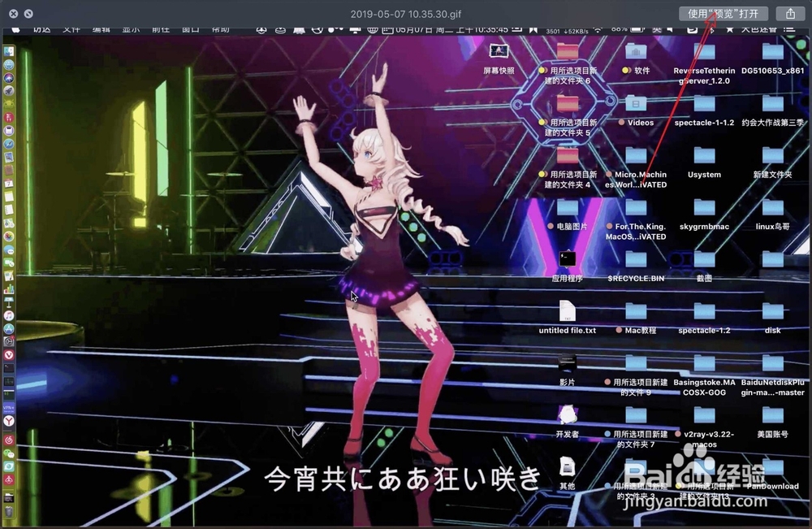Select the Usystem folder
The height and width of the screenshot is (529, 812).
tap(704, 163)
